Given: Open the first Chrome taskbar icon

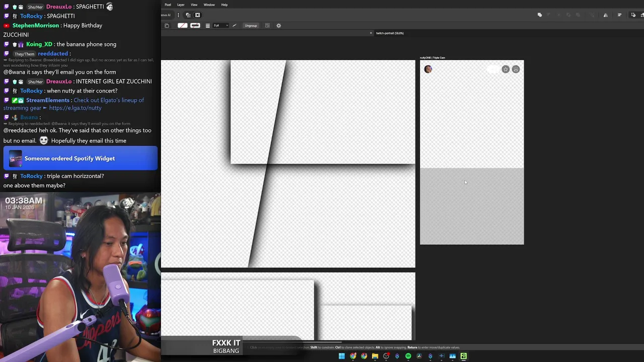Looking at the screenshot, I should [353, 356].
